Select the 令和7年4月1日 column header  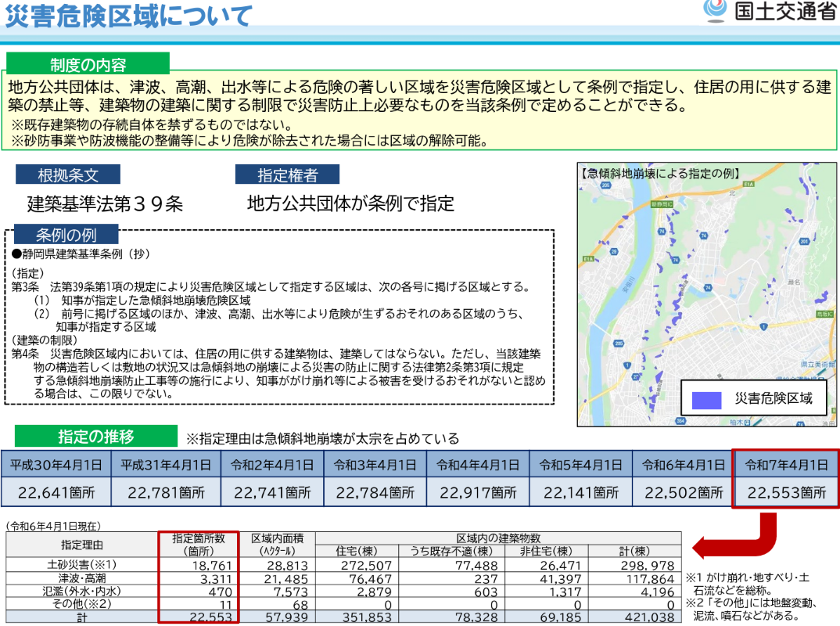pos(786,464)
